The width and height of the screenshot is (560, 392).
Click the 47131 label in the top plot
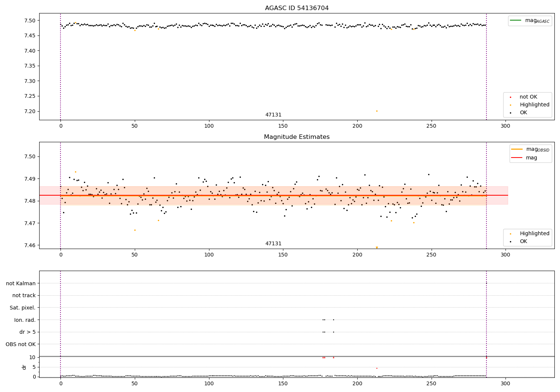[x=273, y=115]
